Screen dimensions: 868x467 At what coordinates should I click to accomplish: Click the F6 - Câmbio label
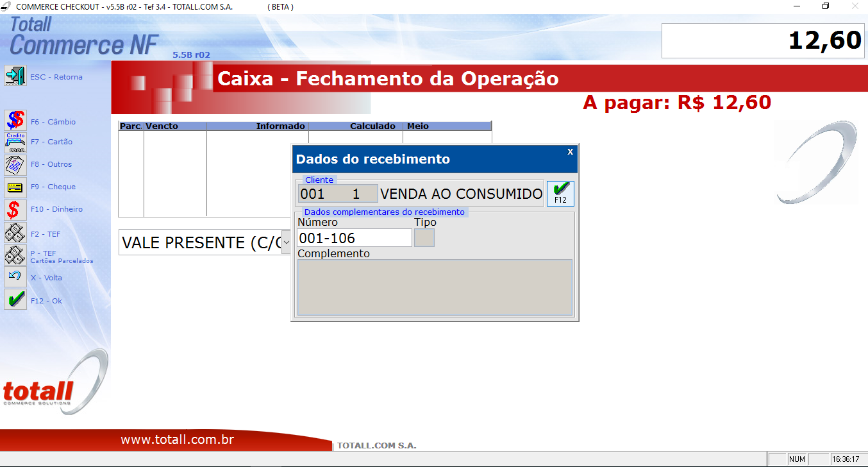[53, 122]
